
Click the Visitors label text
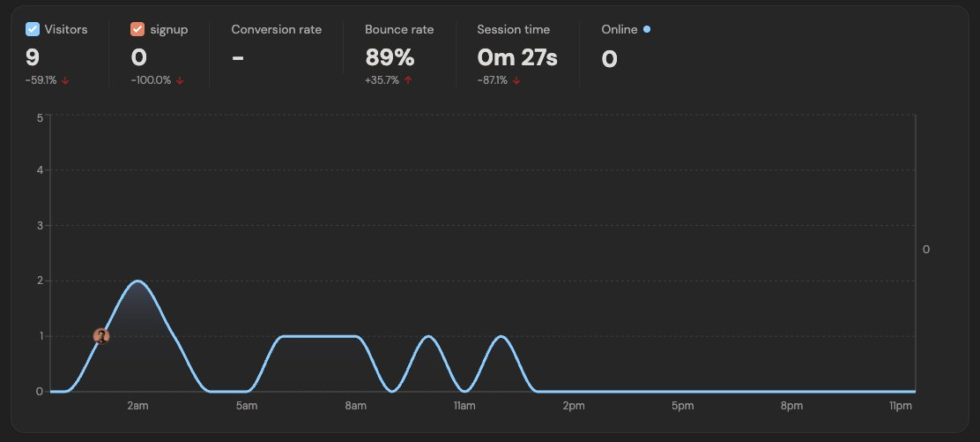pyautogui.click(x=66, y=29)
